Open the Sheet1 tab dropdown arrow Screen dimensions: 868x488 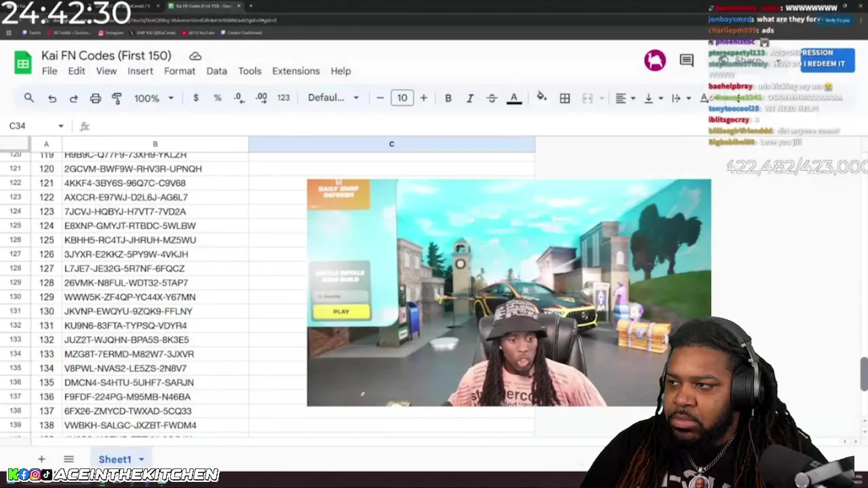point(141,460)
